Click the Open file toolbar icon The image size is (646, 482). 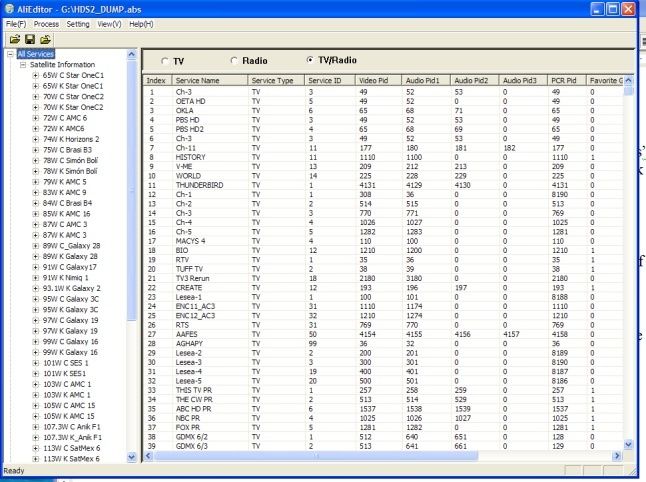click(x=15, y=40)
